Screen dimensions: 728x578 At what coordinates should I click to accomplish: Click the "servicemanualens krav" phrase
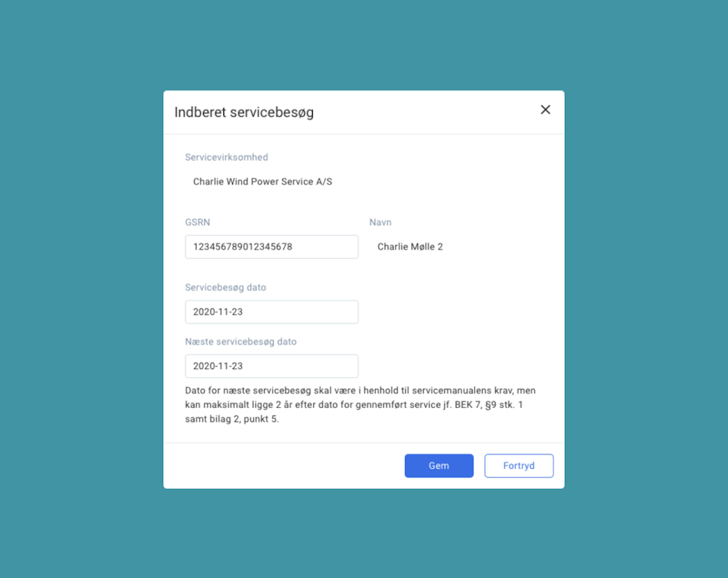click(x=461, y=391)
